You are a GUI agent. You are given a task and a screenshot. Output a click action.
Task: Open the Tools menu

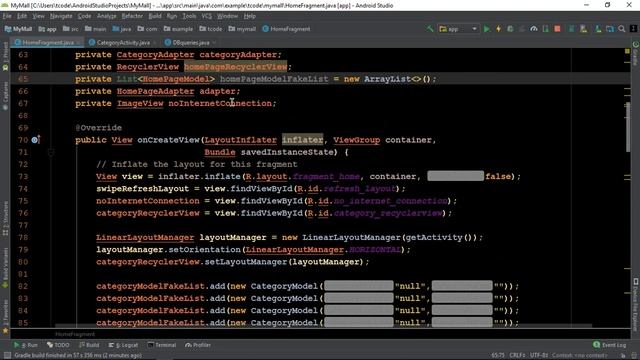(x=189, y=16)
